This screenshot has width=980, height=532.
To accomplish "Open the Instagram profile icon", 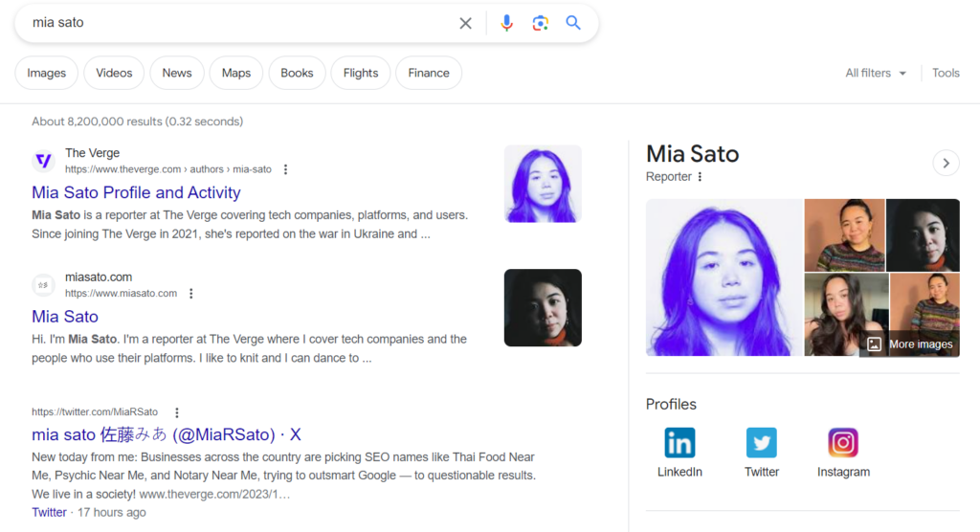I will (843, 443).
